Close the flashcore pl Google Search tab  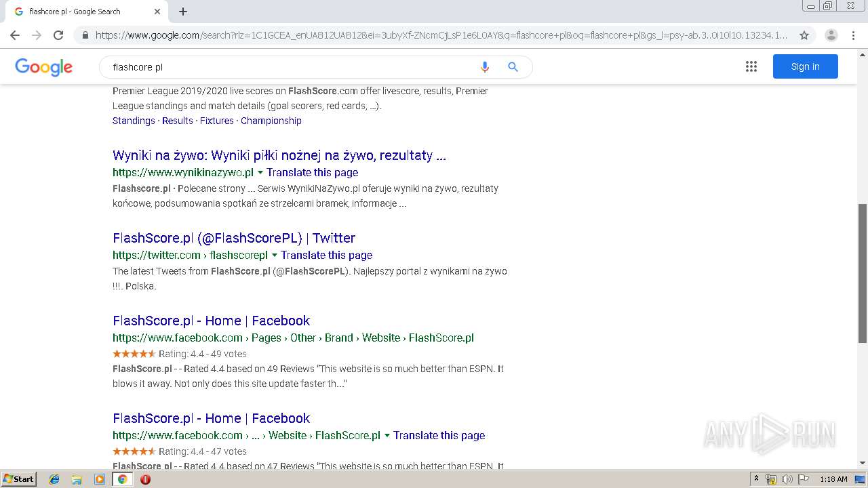pos(157,12)
